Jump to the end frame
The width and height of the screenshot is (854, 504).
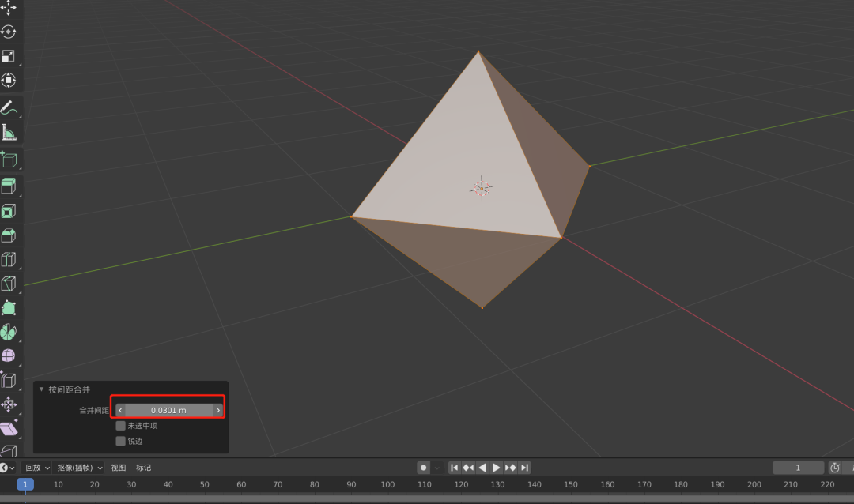point(524,468)
